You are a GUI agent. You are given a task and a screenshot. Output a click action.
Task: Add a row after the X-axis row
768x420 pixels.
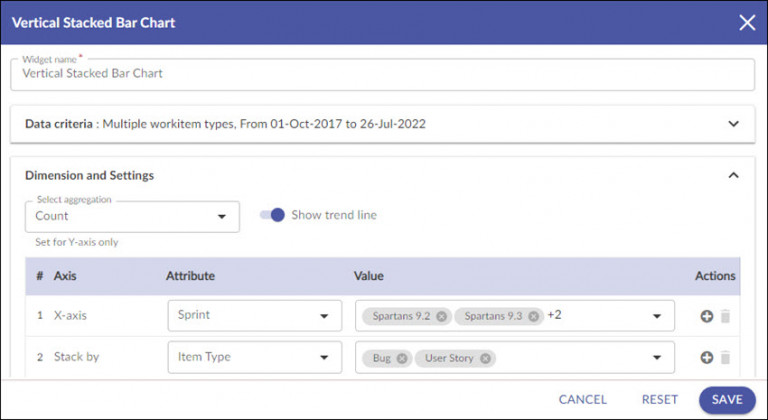pos(707,316)
